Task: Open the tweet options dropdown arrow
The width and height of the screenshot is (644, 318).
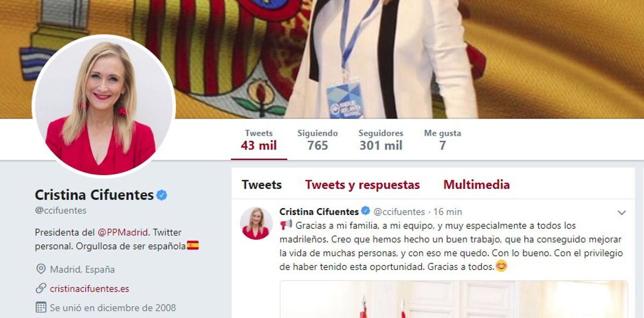Action: 622,213
